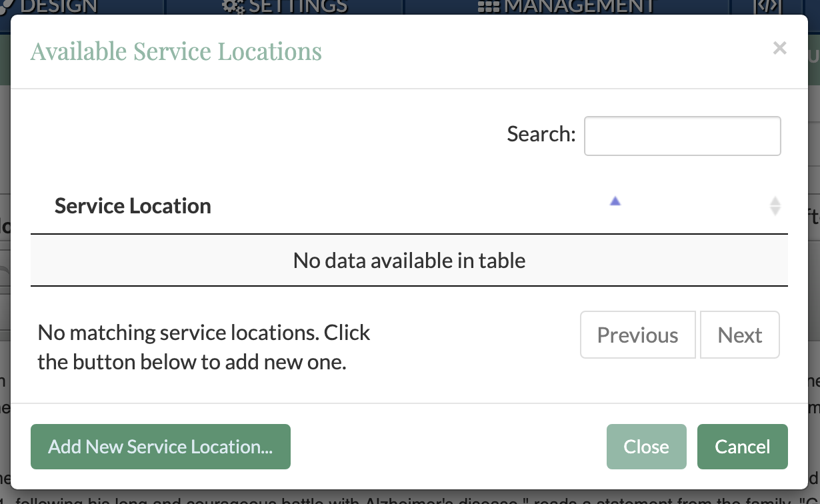Click the light green Close button
Screen dimensions: 820x504
tap(645, 447)
